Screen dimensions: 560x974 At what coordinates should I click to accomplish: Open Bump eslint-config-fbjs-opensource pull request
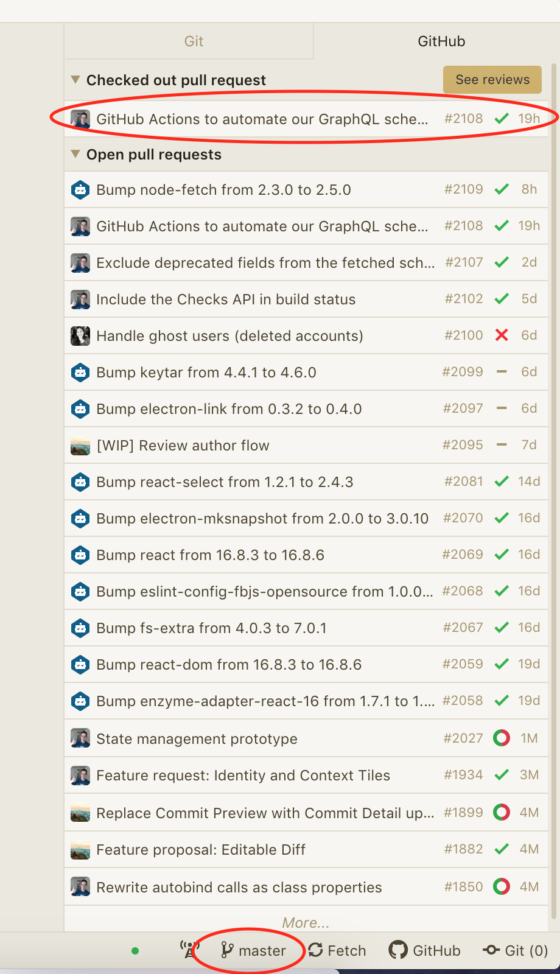click(x=306, y=591)
